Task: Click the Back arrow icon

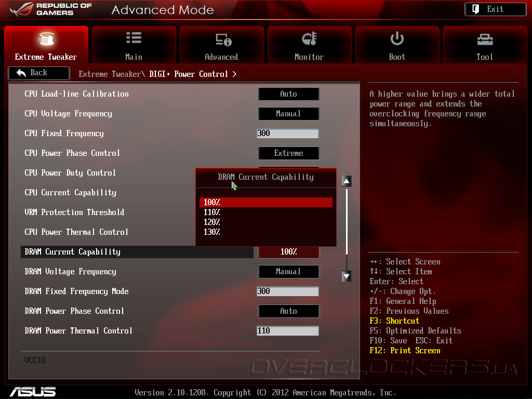Action: tap(21, 73)
